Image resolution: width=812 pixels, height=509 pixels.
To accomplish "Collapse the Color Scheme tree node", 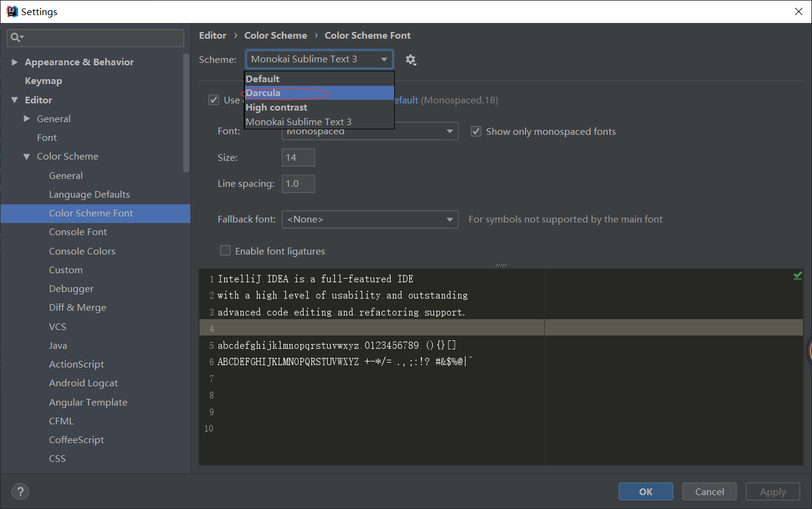I will point(27,157).
